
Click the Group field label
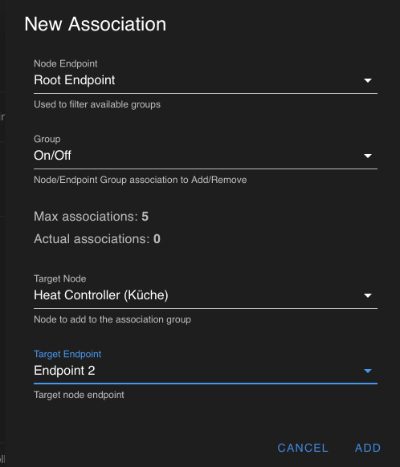pyautogui.click(x=47, y=139)
